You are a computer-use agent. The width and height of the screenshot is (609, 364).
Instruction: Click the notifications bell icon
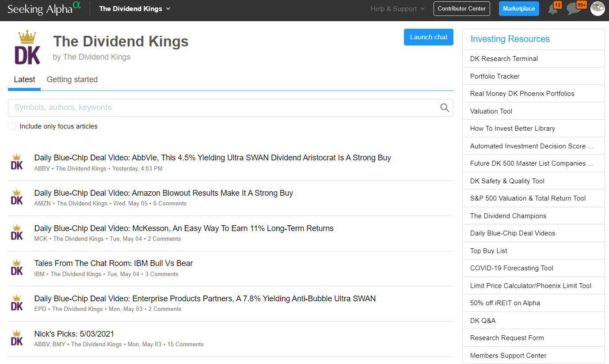pos(553,9)
